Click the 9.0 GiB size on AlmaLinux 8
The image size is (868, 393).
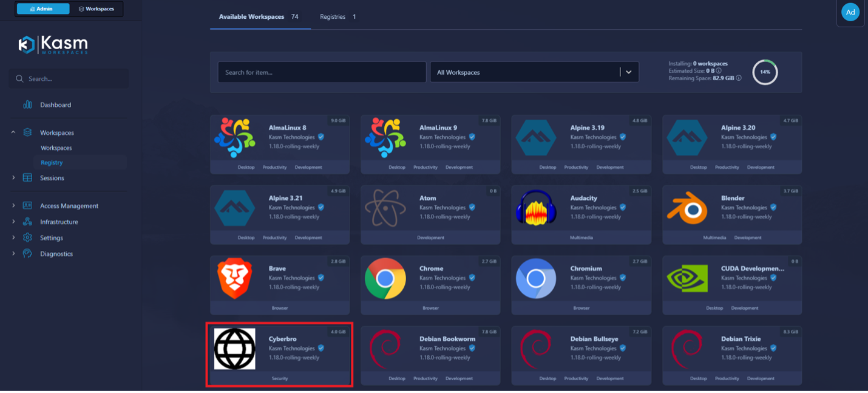338,121
